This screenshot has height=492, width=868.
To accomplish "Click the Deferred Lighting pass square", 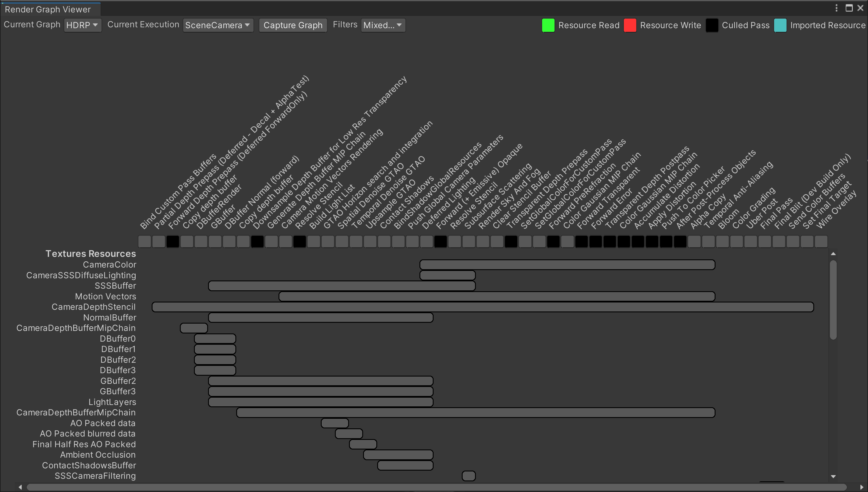I will pyautogui.click(x=427, y=242).
